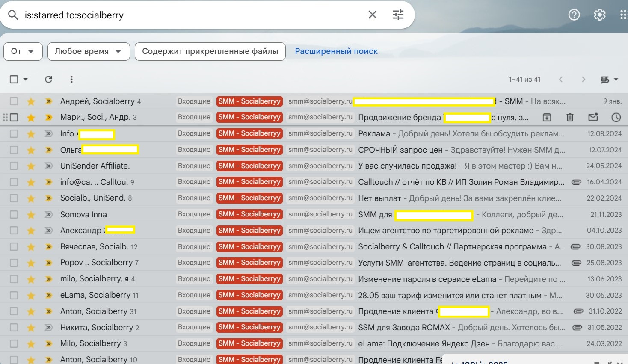
Task: Check the Никита, Socialberry 2 email row
Action: [14, 328]
